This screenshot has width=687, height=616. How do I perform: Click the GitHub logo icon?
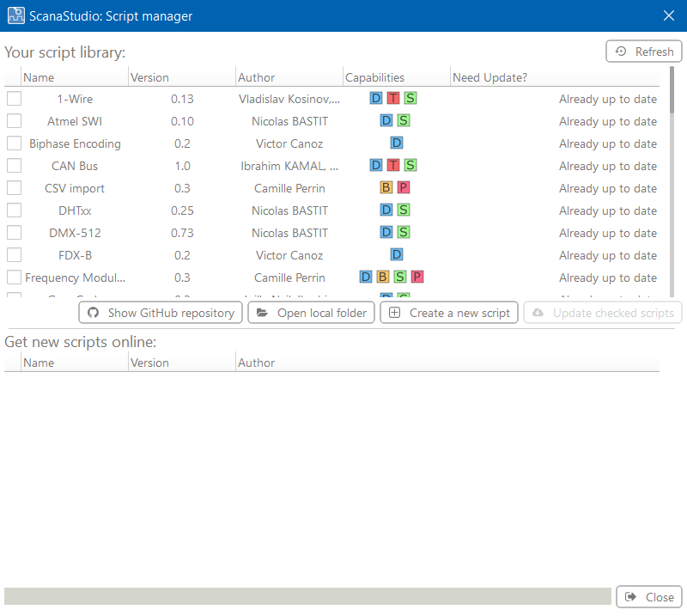[x=93, y=313]
